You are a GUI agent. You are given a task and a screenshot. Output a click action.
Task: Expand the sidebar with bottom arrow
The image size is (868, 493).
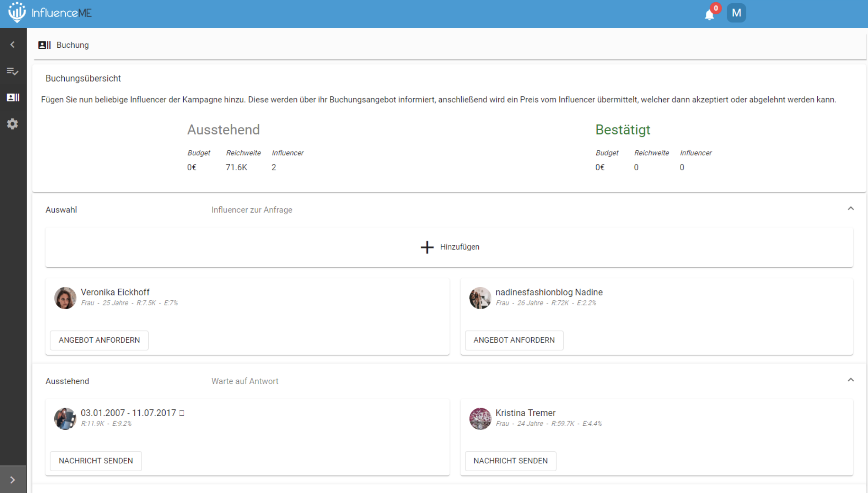click(x=13, y=480)
